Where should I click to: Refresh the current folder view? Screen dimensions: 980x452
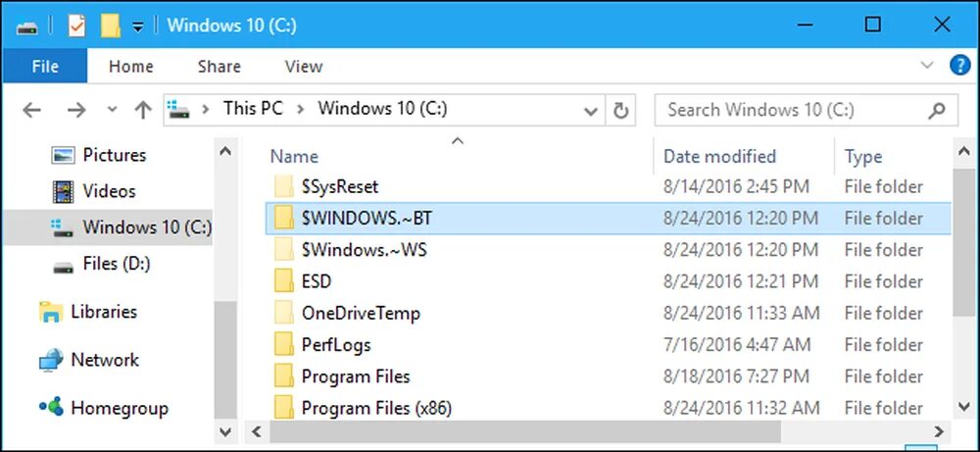click(x=620, y=110)
